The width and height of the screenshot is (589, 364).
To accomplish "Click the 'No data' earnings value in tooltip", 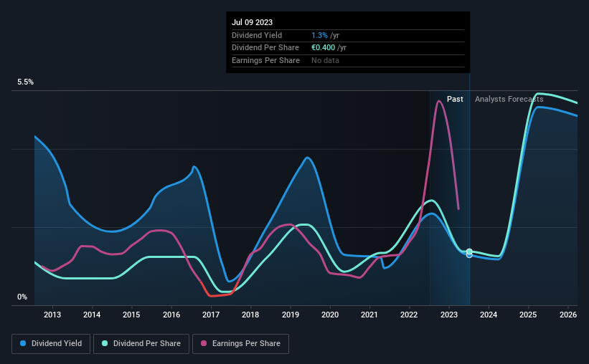I will pyautogui.click(x=325, y=60).
